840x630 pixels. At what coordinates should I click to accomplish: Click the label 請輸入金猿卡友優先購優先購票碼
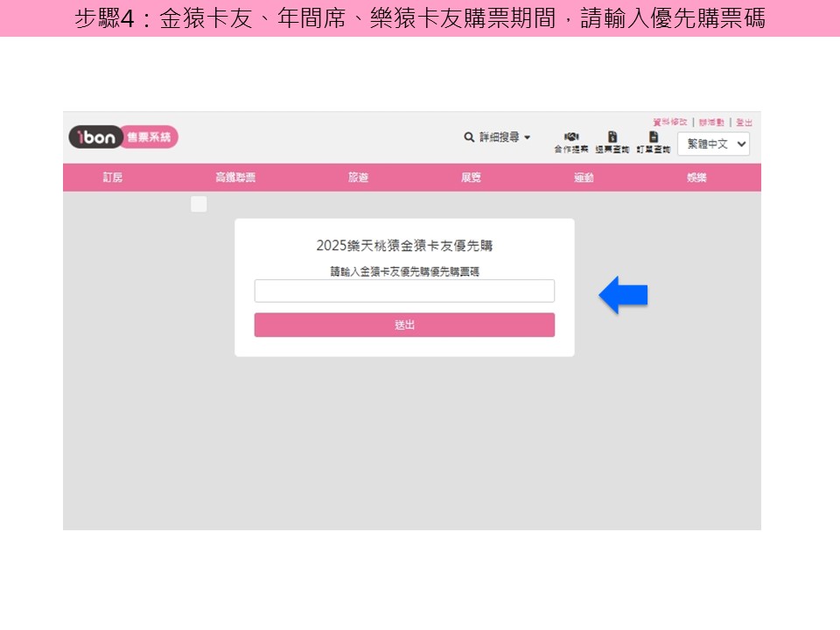pos(404,271)
